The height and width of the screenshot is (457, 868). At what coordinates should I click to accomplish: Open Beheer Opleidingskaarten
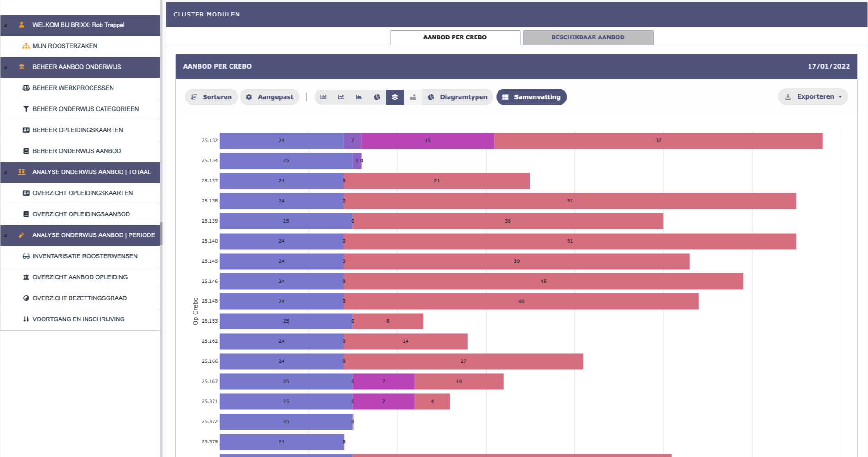[x=80, y=130]
